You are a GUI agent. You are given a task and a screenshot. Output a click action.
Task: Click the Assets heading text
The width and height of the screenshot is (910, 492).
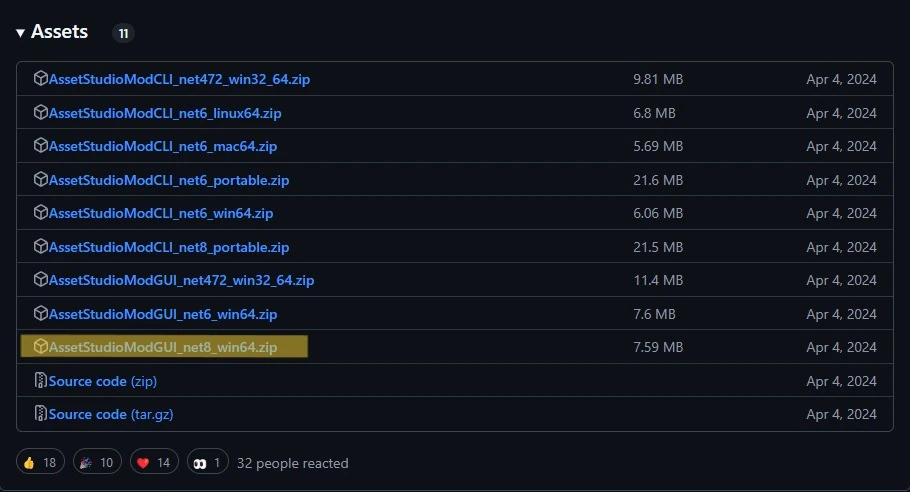coord(59,31)
